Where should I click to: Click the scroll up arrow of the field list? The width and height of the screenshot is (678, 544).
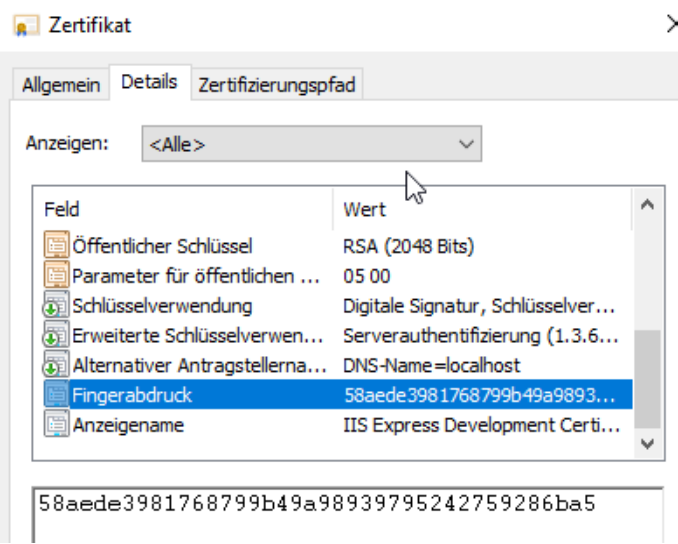click(647, 204)
